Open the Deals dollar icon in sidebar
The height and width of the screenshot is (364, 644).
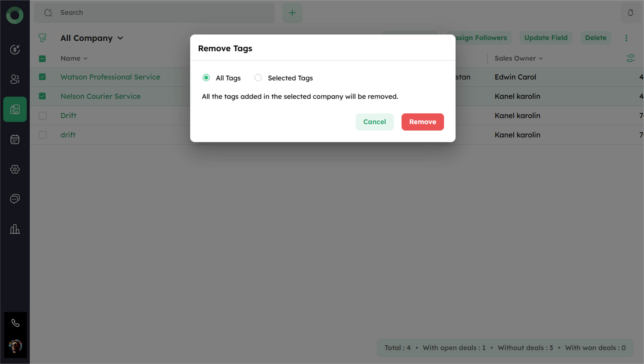[15, 50]
